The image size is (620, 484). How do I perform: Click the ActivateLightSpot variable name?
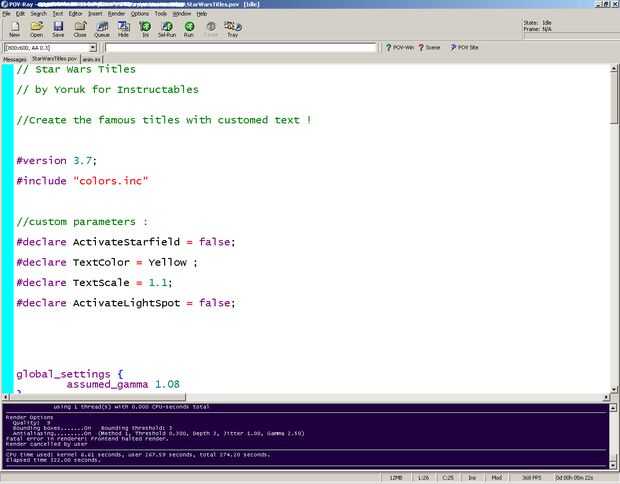127,303
